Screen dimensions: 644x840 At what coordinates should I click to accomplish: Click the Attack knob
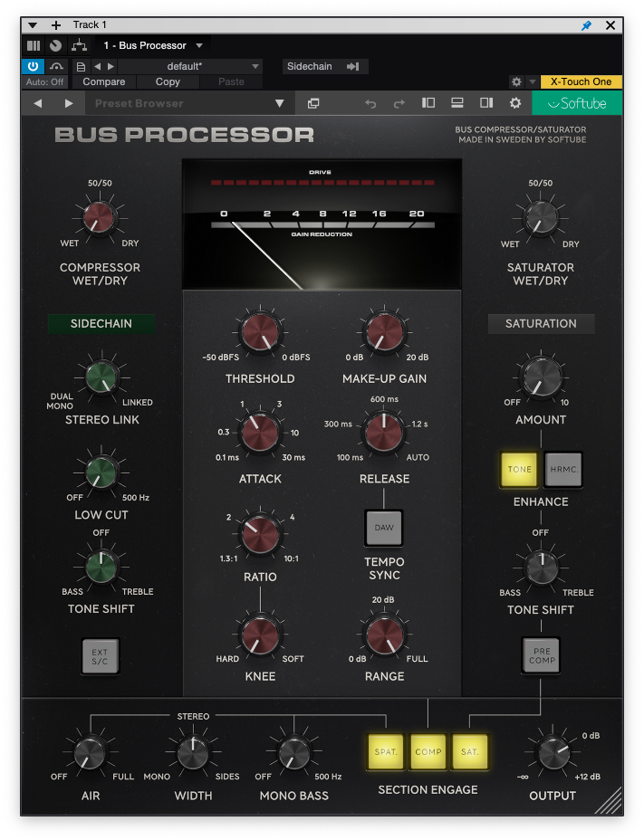point(260,432)
